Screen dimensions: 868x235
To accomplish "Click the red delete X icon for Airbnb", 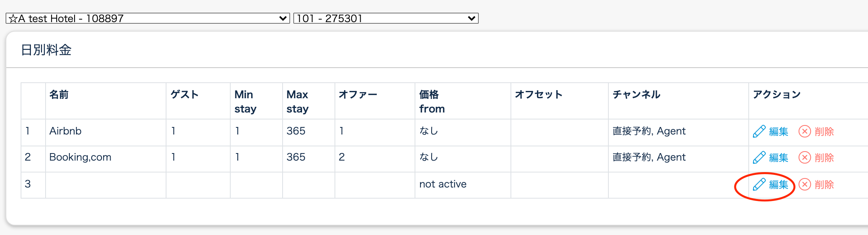I will (805, 131).
